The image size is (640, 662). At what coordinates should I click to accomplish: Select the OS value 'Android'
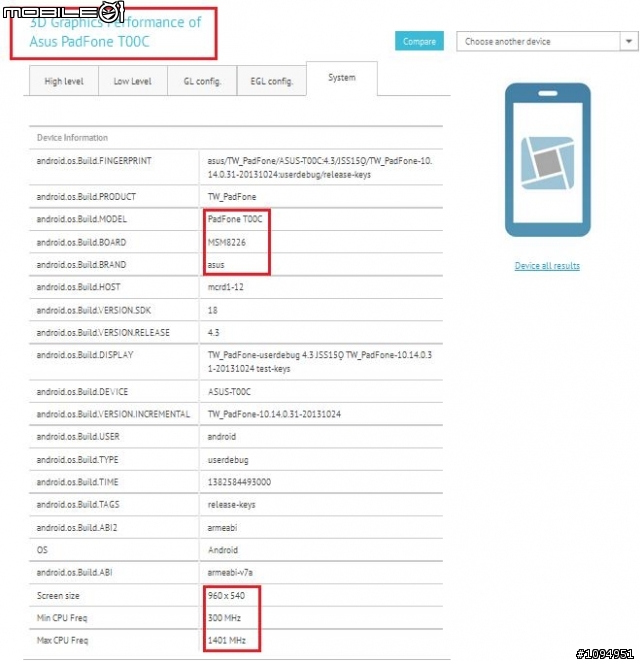pos(222,550)
